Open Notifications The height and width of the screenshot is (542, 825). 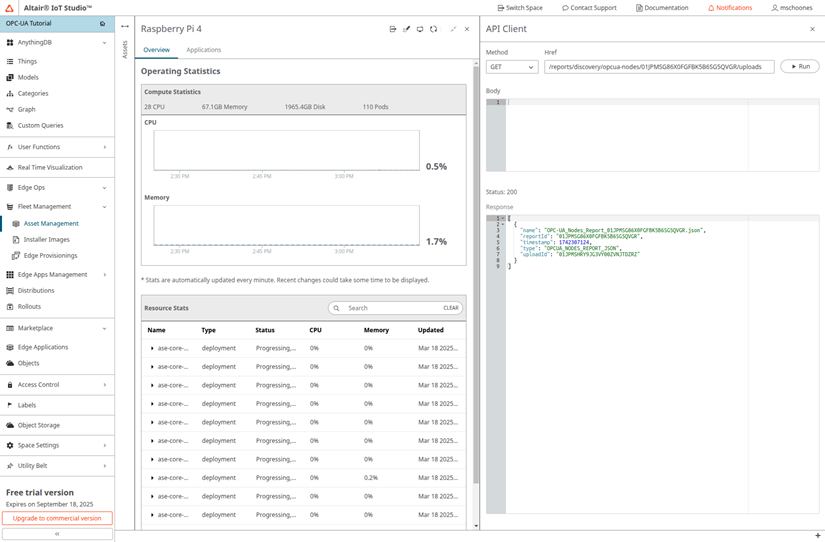(730, 8)
